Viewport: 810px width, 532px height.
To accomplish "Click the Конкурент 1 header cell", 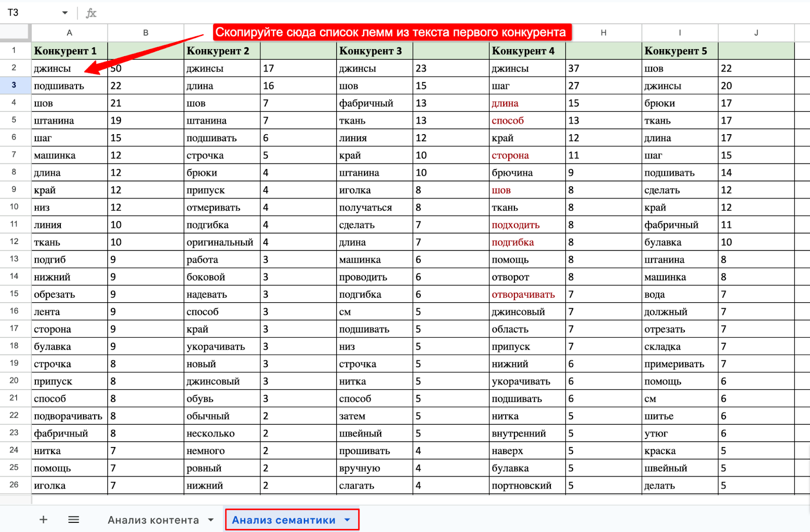I will click(x=69, y=51).
